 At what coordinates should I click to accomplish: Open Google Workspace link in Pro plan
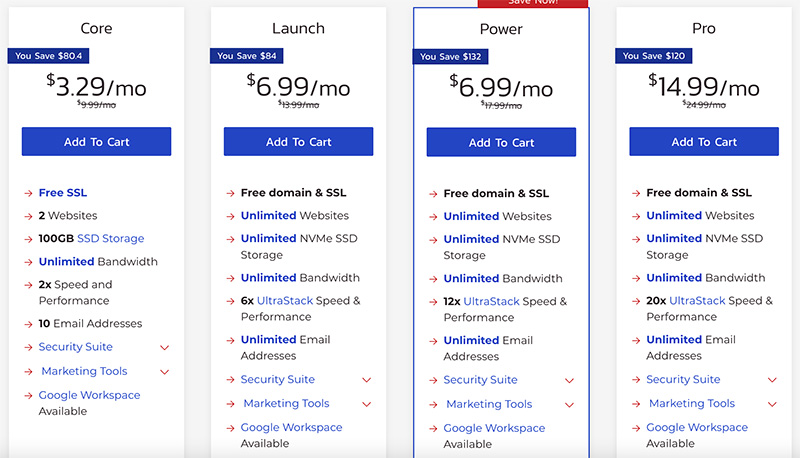(x=697, y=427)
